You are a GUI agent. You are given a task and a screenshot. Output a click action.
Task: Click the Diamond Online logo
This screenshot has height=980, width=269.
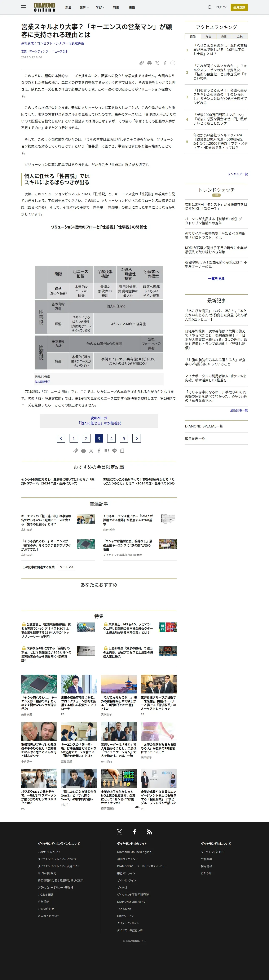pyautogui.click(x=44, y=7)
